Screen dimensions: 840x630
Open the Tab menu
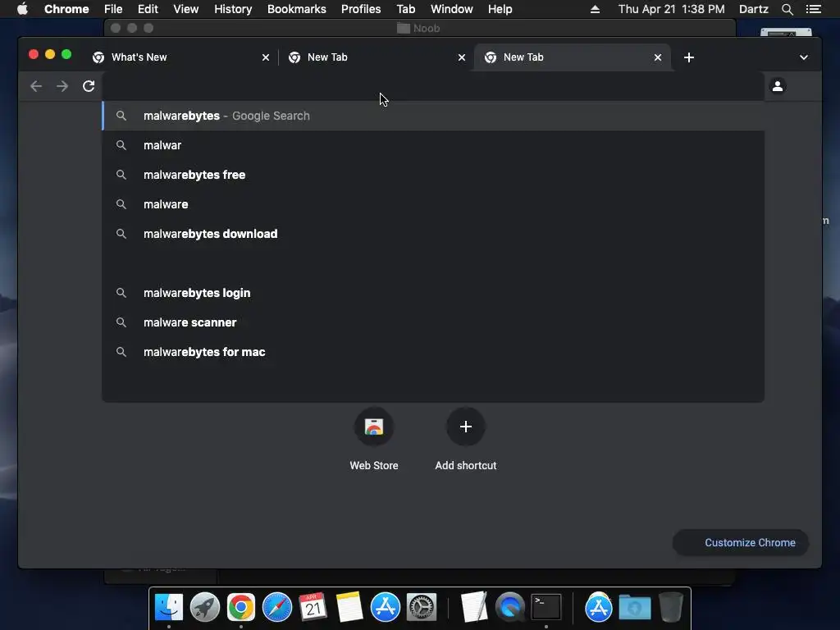405,9
